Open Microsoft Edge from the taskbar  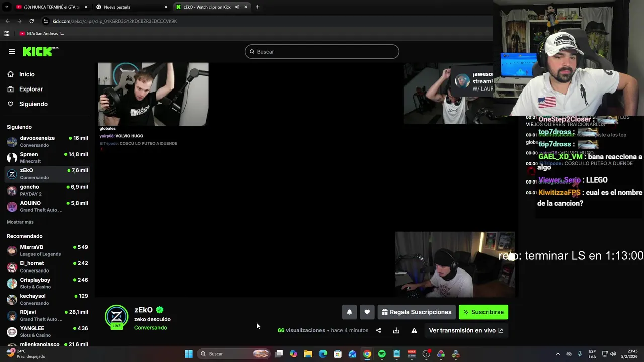point(323,354)
